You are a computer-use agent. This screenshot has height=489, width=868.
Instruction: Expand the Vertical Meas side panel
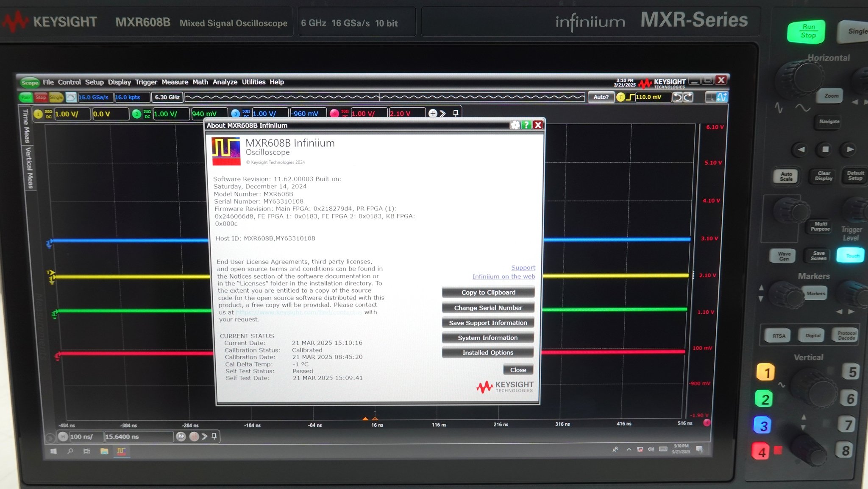click(29, 168)
